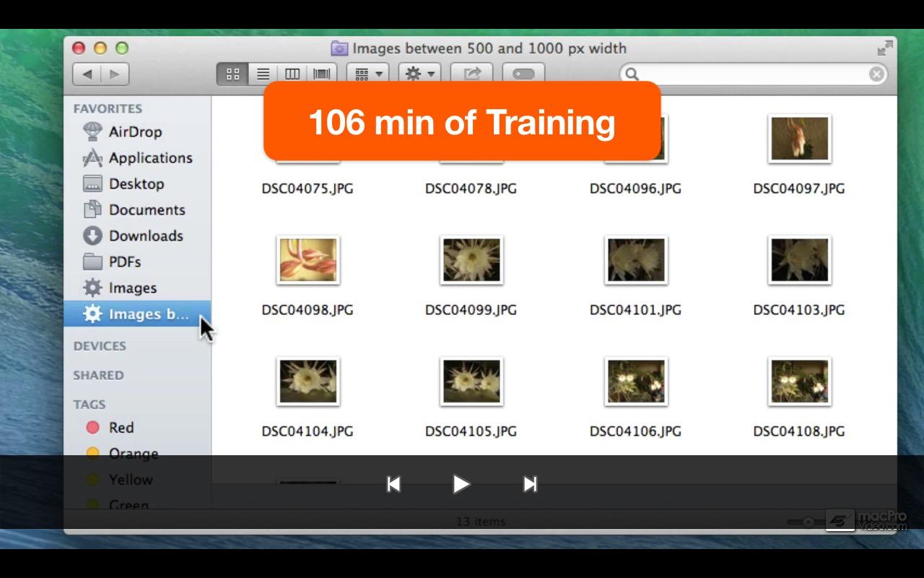Go back with the left arrow
The height and width of the screenshot is (578, 924).
[x=87, y=74]
